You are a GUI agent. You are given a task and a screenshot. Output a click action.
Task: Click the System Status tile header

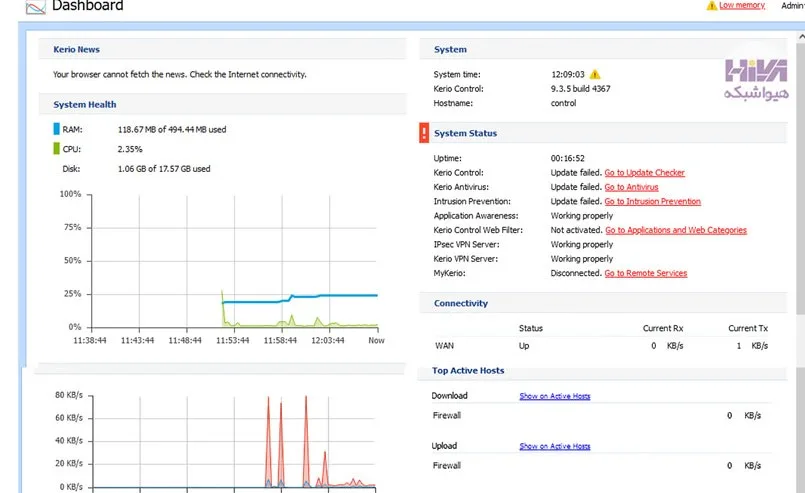(x=603, y=133)
